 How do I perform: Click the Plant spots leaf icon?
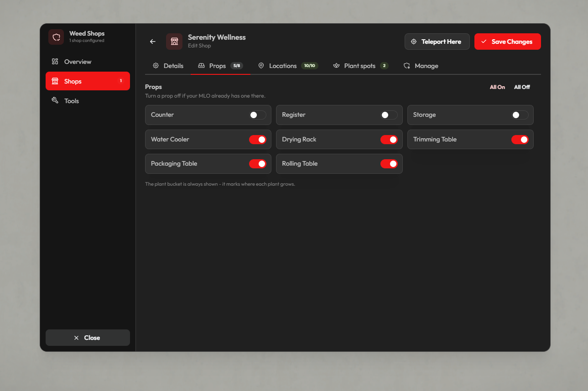[x=337, y=66]
